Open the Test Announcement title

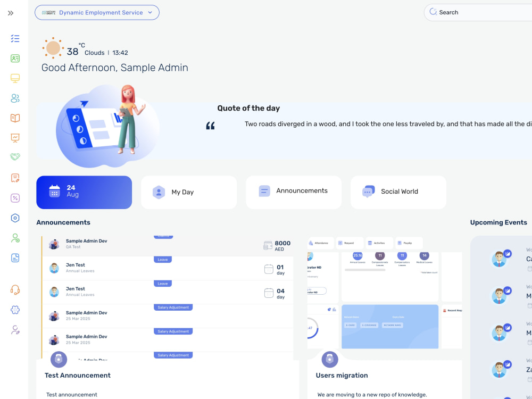pos(78,375)
